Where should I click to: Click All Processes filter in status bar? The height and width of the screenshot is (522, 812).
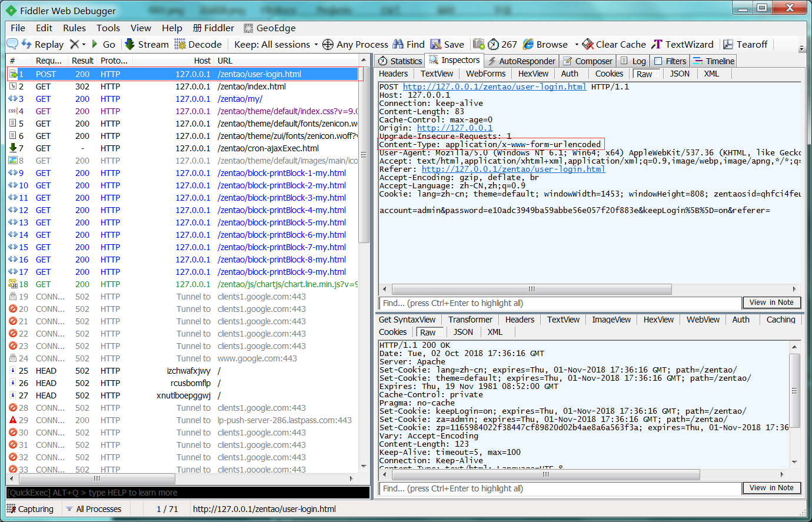pyautogui.click(x=94, y=509)
